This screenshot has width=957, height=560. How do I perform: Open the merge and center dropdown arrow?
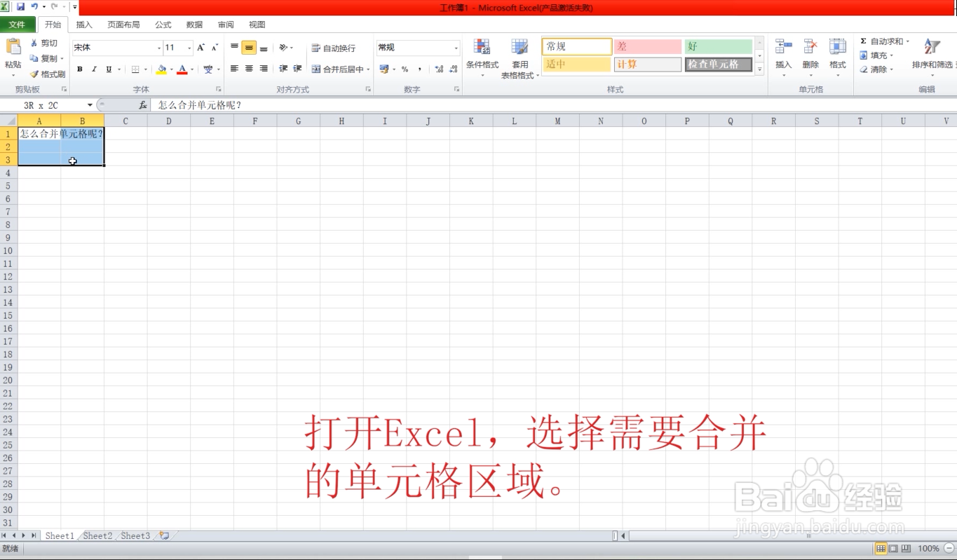pos(369,69)
